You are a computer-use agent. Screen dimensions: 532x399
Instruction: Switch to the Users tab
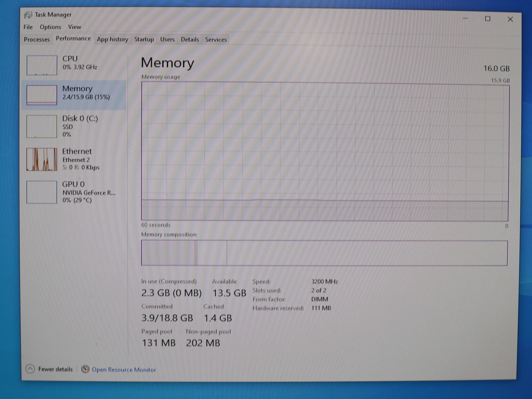[167, 39]
